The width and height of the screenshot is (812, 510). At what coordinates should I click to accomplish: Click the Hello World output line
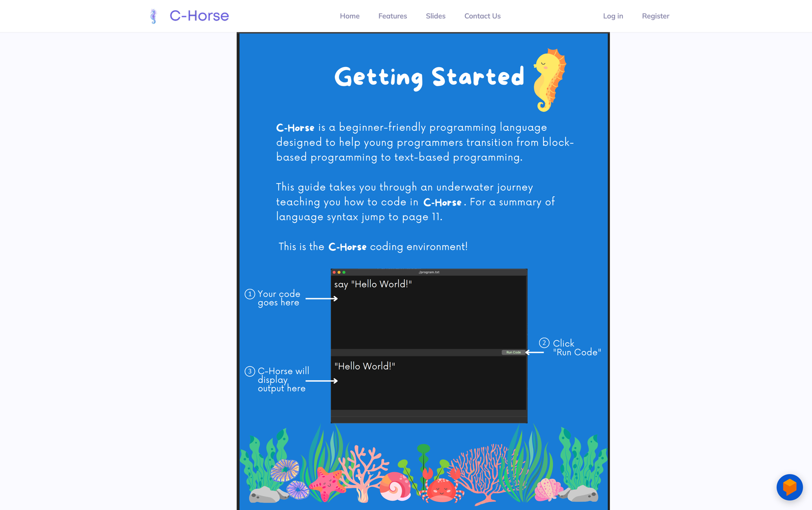(364, 366)
